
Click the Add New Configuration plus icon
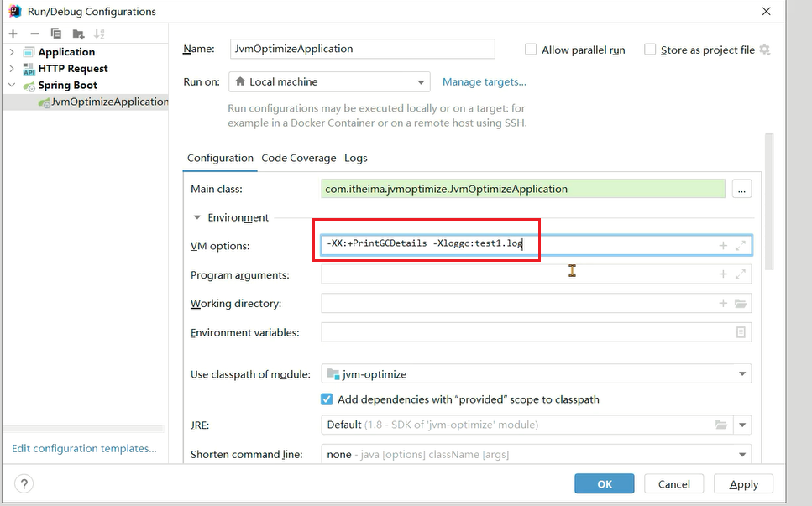tap(13, 34)
